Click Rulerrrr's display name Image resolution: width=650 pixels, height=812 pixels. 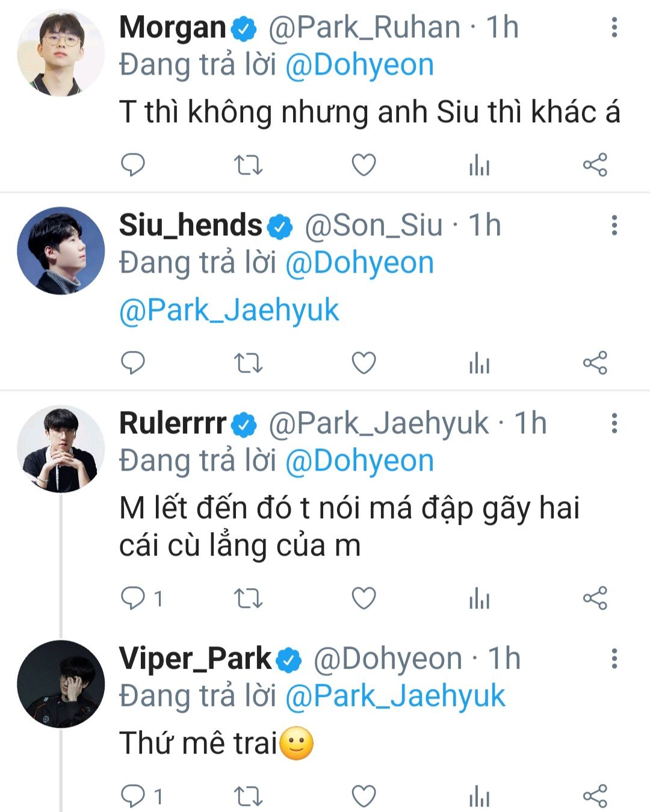173,423
